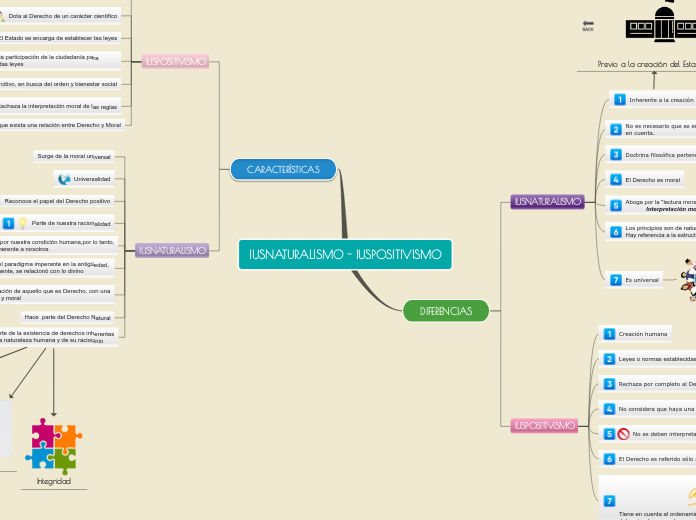The height and width of the screenshot is (520, 696).
Task: Click number 2 icon beside "No es necesario que se"
Action: click(616, 129)
